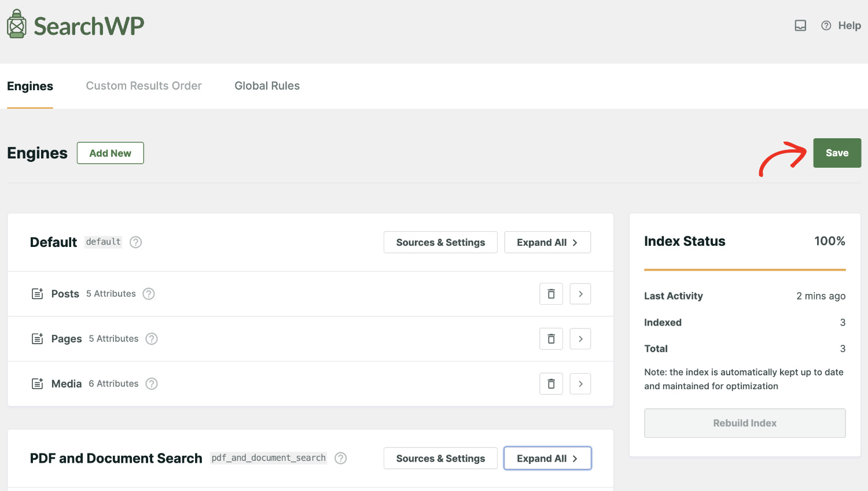Add a new search engine

(x=110, y=153)
